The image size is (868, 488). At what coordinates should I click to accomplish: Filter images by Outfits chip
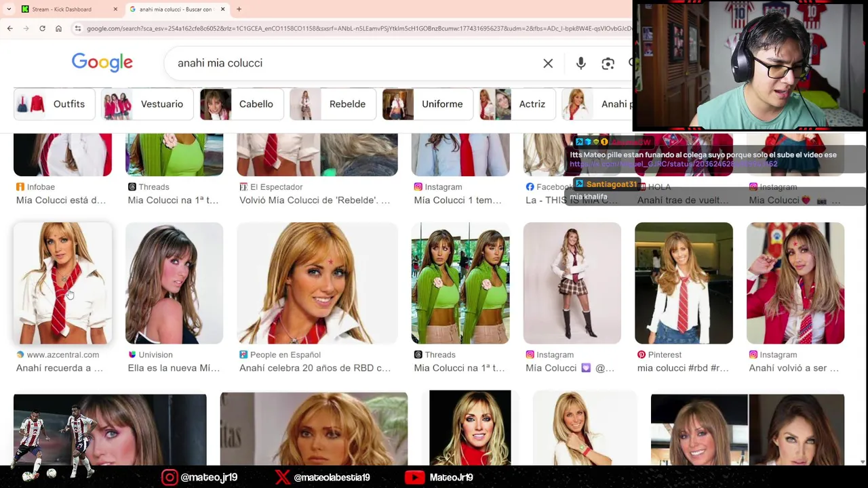[x=54, y=104]
